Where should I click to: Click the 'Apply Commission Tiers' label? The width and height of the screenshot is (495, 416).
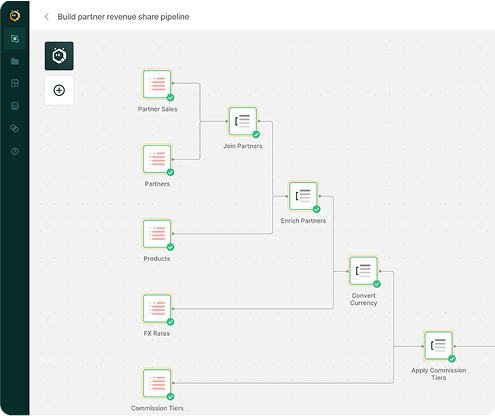tap(438, 374)
